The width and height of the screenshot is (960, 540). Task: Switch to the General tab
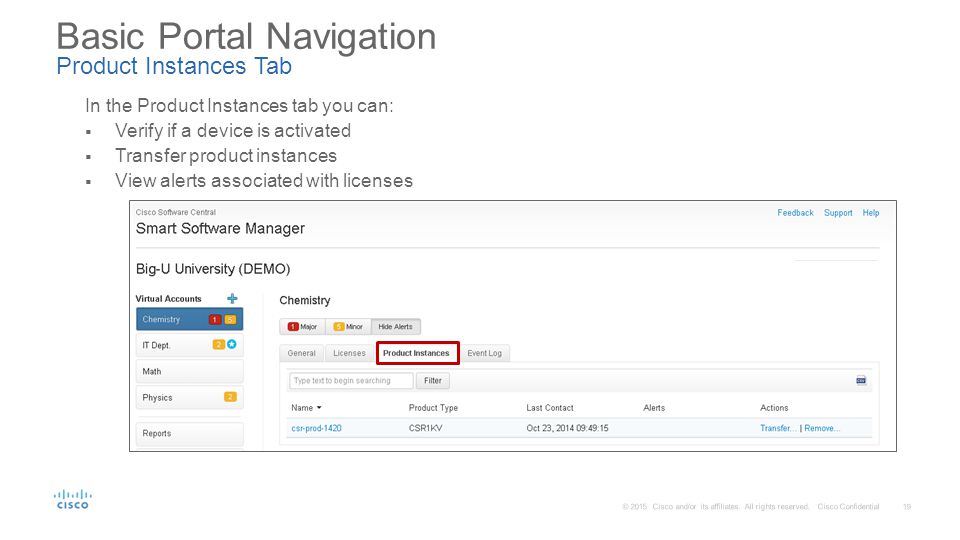pos(302,353)
